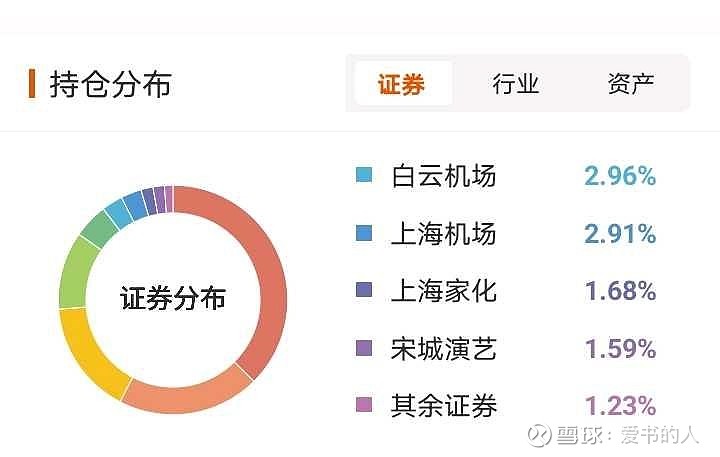Click the 上海机场 blue legend swatch
This screenshot has height=457, width=720.
click(x=364, y=233)
